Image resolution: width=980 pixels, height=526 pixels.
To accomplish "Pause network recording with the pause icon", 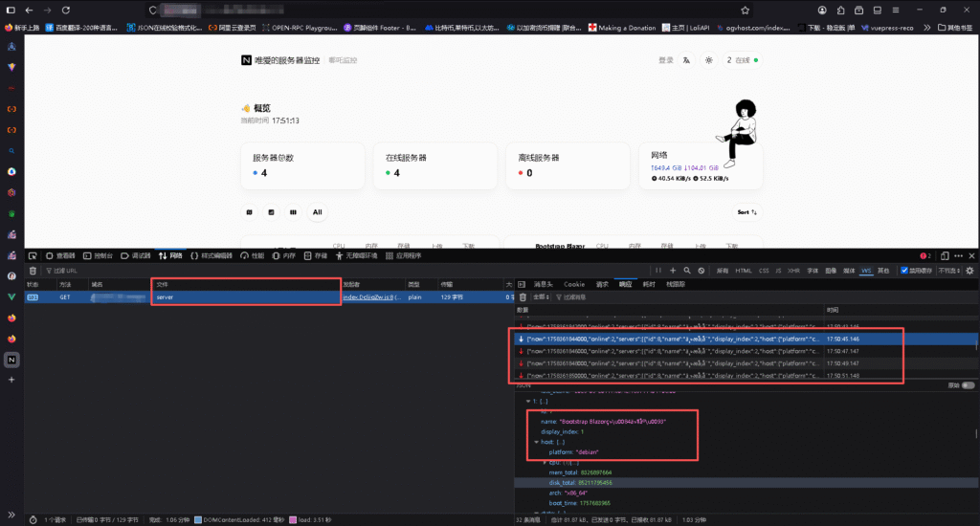I will (x=658, y=271).
